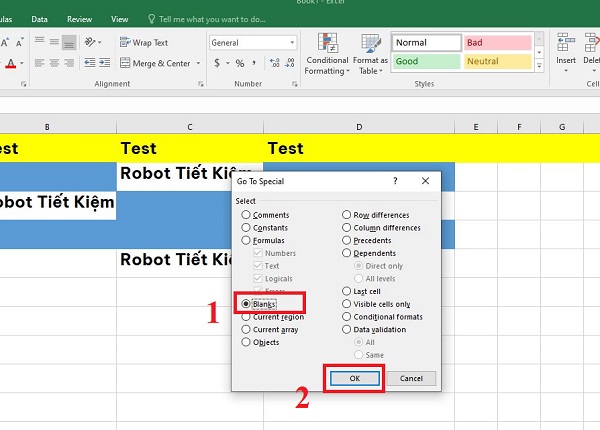Center text horizontally
This screenshot has height=430, width=600.
click(x=54, y=63)
